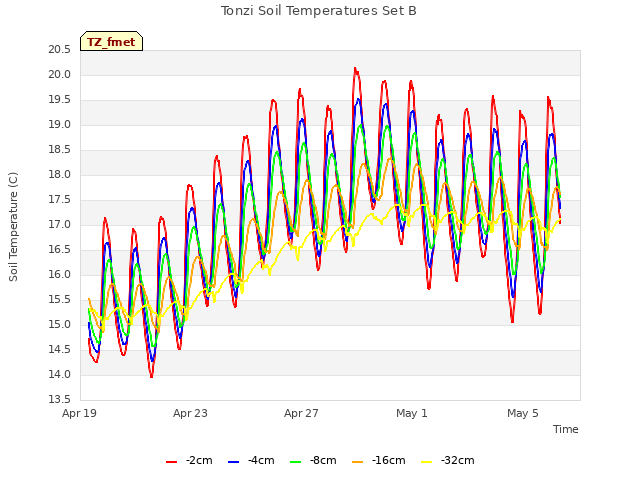Click the red -2cm legend swatch
640x480 pixels.
171,462
